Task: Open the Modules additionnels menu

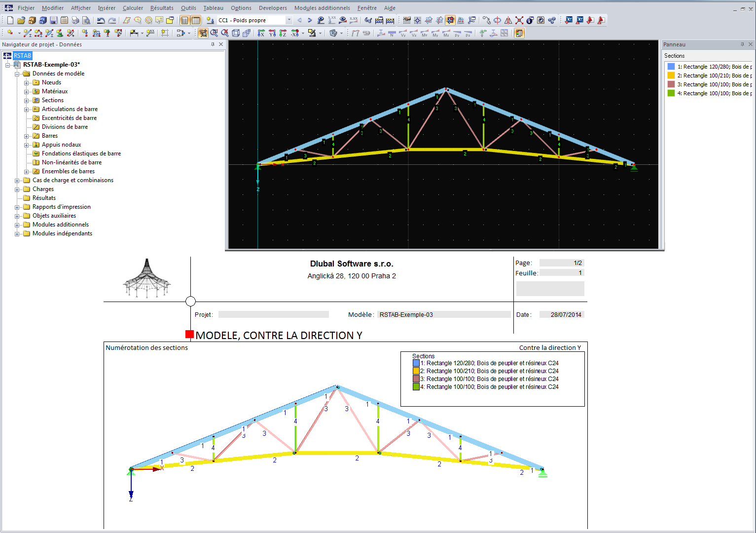Action: click(x=322, y=8)
